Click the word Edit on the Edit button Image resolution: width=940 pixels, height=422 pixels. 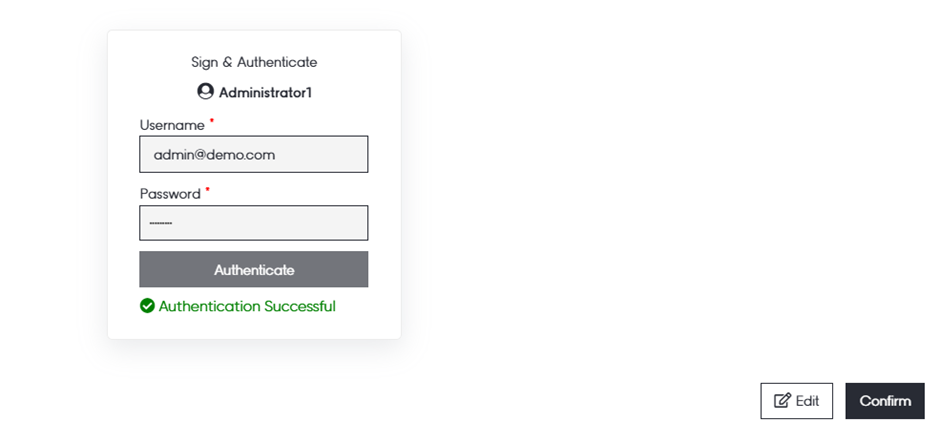point(807,401)
